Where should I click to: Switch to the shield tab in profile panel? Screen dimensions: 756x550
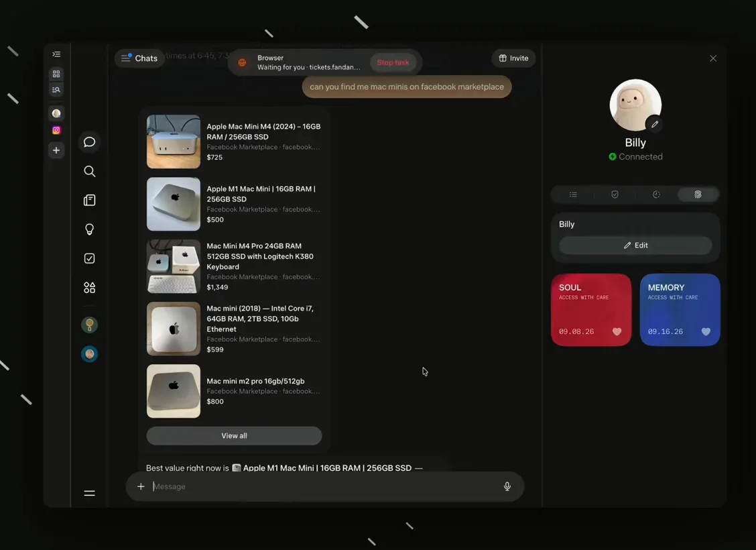pyautogui.click(x=615, y=195)
